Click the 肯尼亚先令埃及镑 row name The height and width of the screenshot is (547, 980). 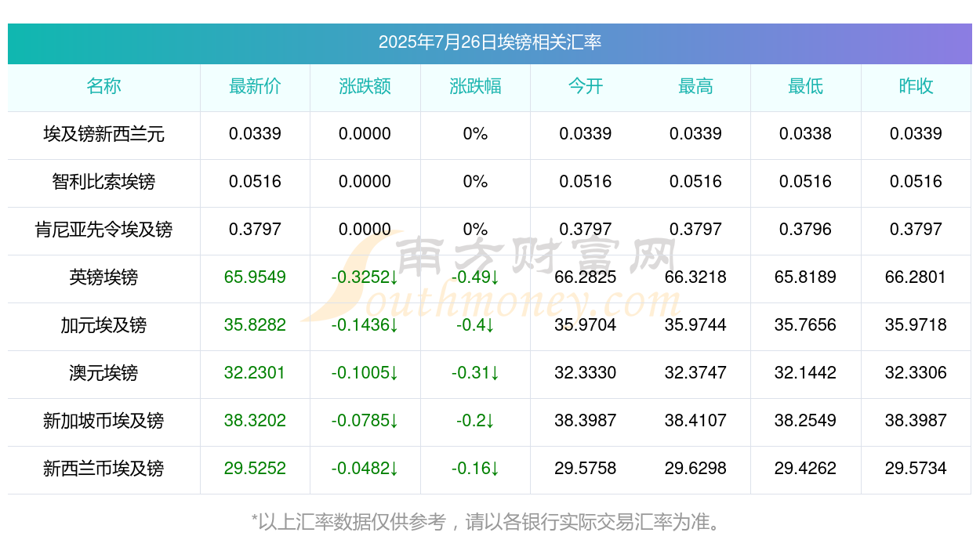103,230
